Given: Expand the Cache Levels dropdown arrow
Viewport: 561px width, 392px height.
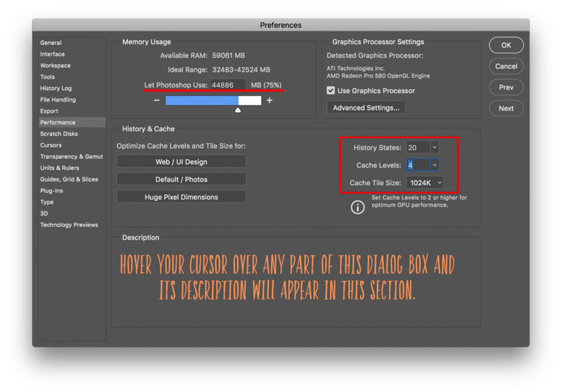Looking at the screenshot, I should click(434, 165).
